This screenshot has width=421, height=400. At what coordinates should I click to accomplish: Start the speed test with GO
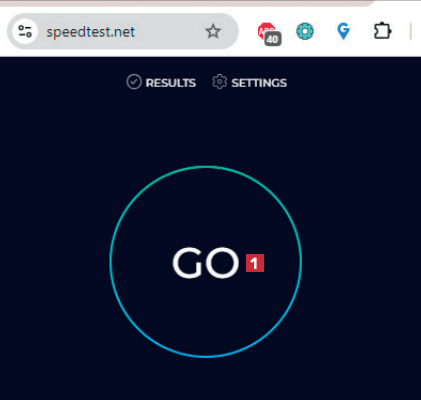(x=206, y=263)
